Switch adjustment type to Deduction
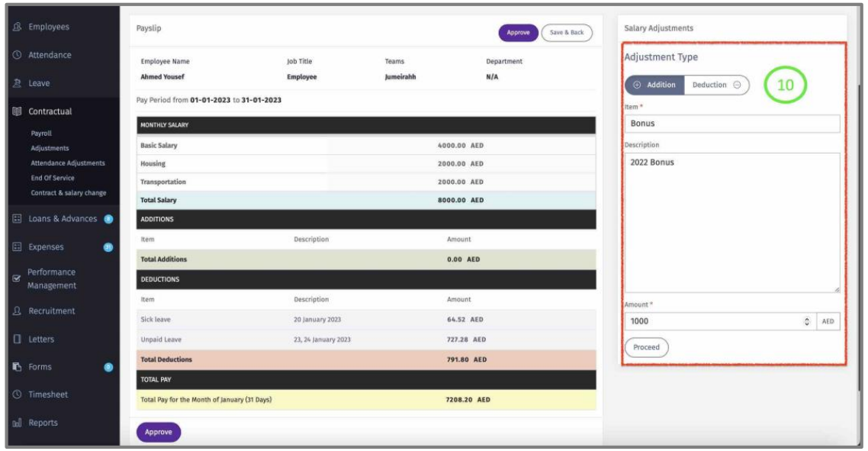Screen dimensions: 868x451 click(716, 85)
